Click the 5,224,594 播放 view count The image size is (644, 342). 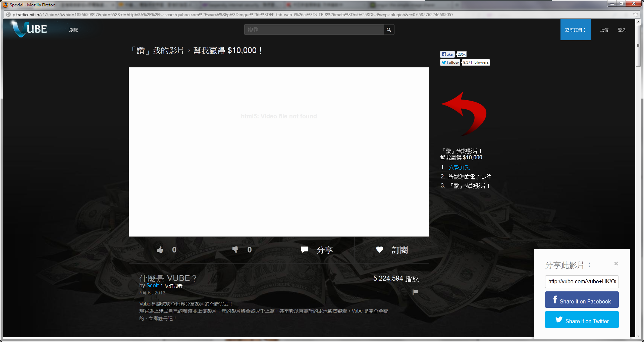tap(396, 279)
